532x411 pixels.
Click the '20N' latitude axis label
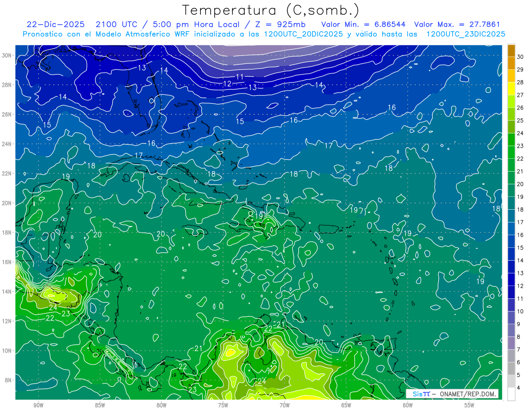8,203
